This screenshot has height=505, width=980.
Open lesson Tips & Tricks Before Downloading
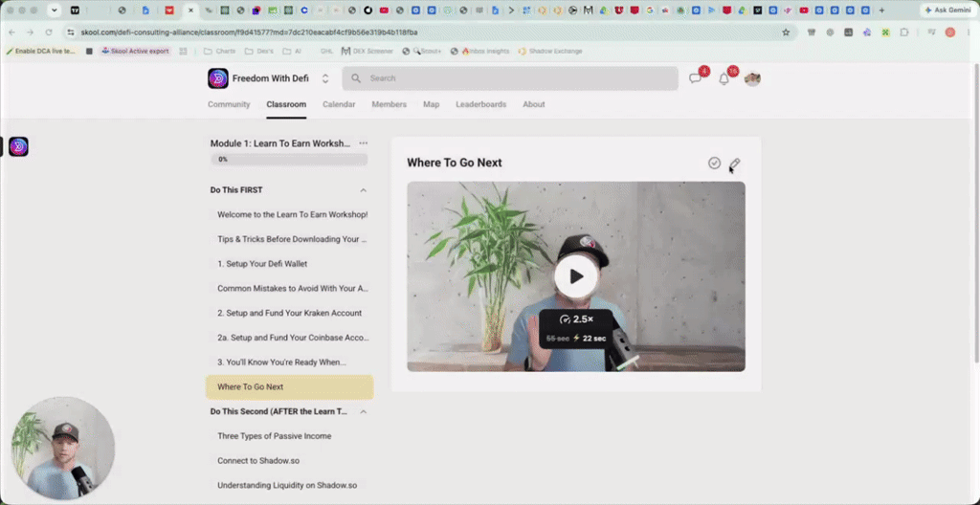click(x=290, y=239)
